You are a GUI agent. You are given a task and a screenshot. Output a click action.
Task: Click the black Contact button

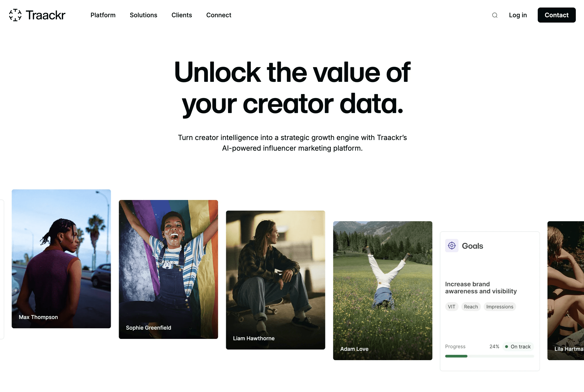click(557, 15)
